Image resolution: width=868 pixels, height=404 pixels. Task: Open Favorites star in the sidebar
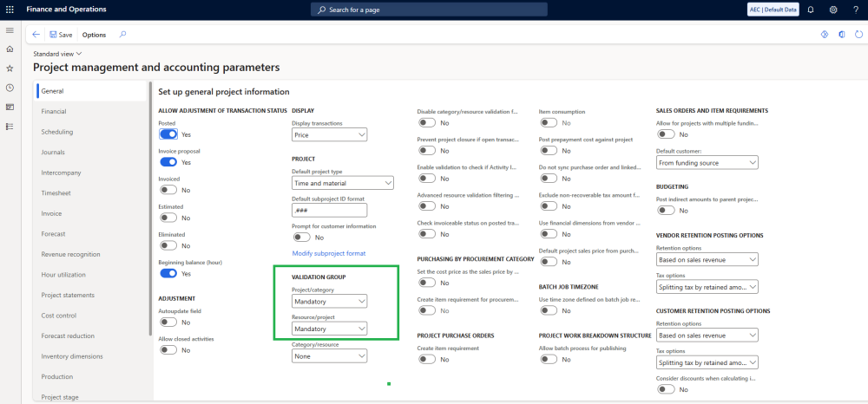[10, 68]
